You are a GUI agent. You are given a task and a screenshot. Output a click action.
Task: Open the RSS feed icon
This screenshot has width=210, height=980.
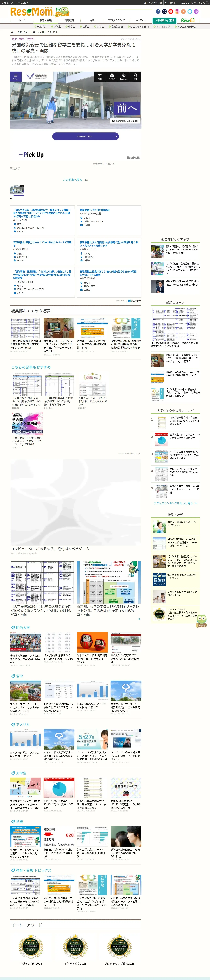pyautogui.click(x=183, y=11)
